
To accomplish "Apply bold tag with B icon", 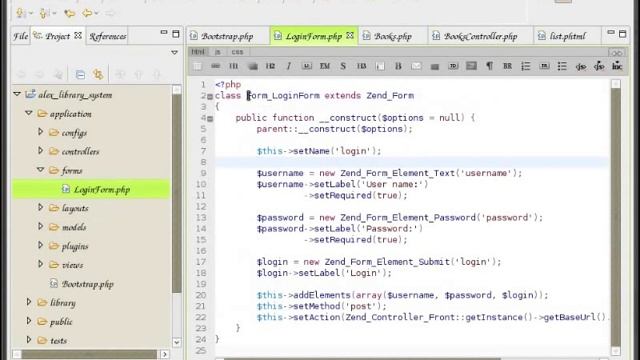I will [x=398, y=66].
